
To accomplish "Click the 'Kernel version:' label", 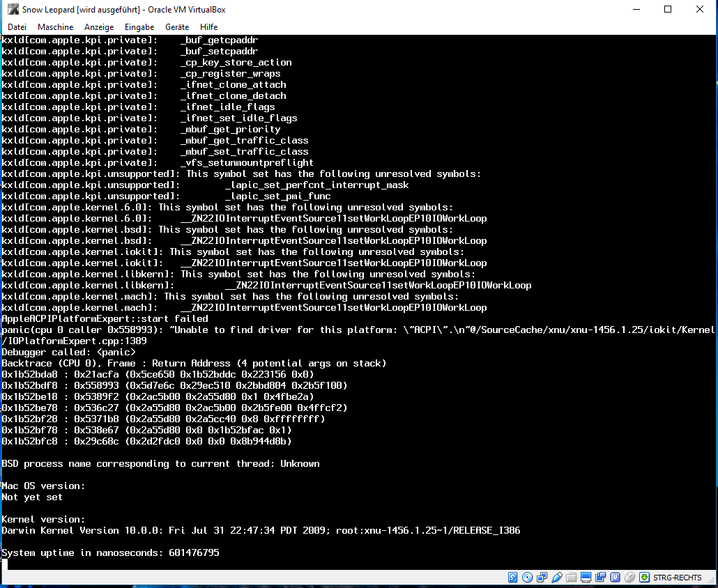I will [x=43, y=519].
